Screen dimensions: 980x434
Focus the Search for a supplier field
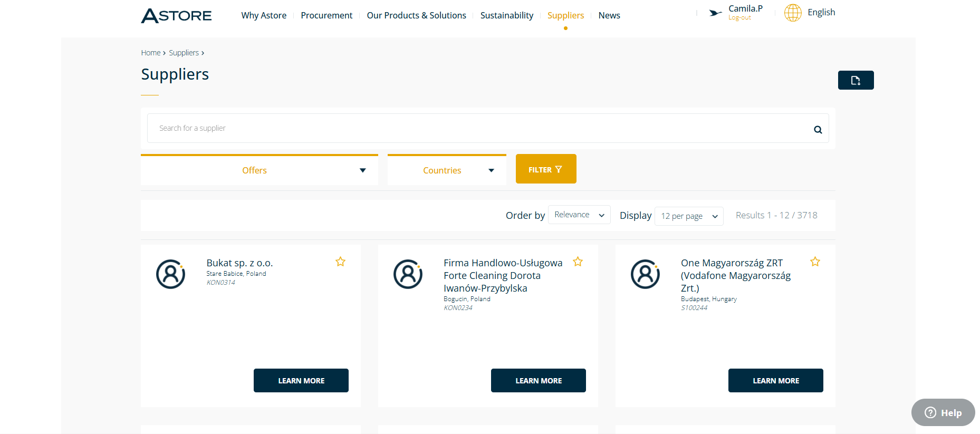point(488,128)
